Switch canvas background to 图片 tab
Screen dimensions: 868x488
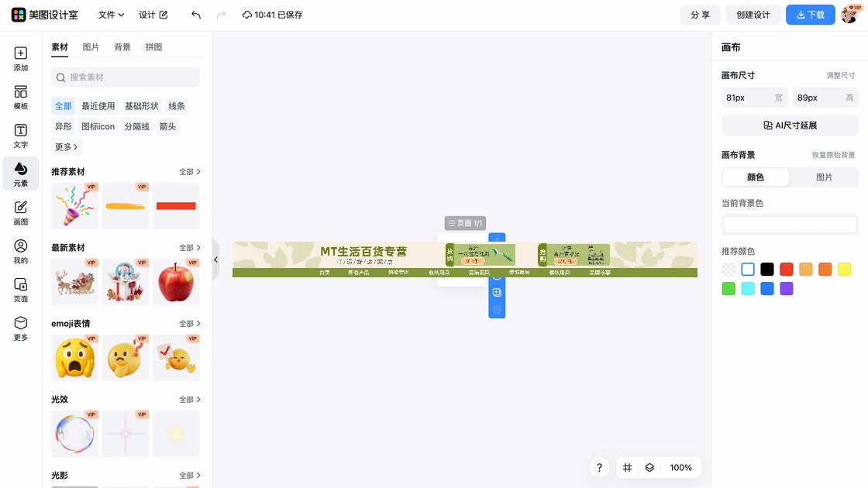click(824, 177)
